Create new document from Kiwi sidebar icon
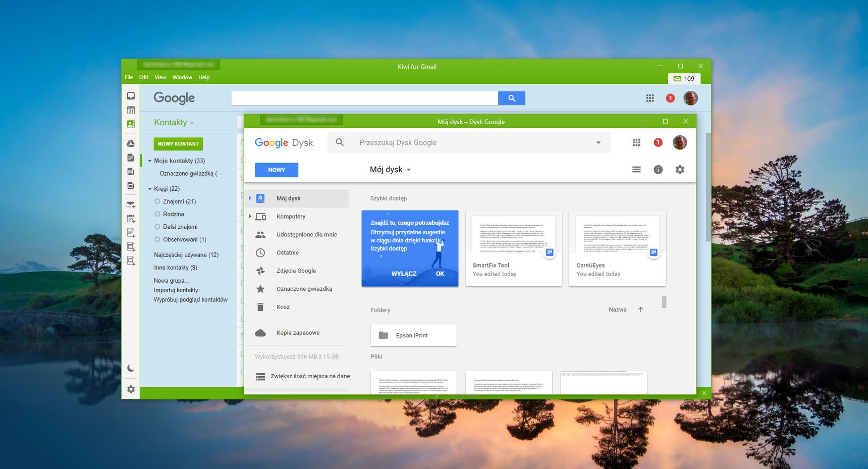This screenshot has width=868, height=469. click(131, 233)
